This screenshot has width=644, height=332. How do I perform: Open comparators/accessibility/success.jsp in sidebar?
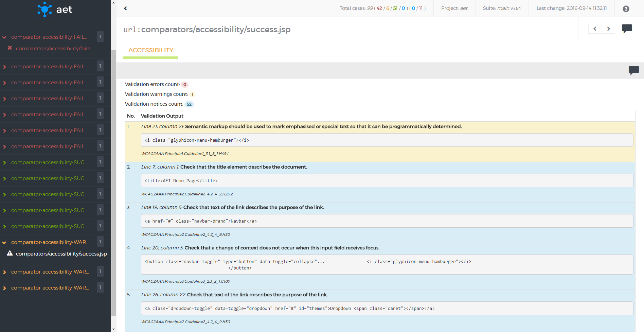click(61, 254)
